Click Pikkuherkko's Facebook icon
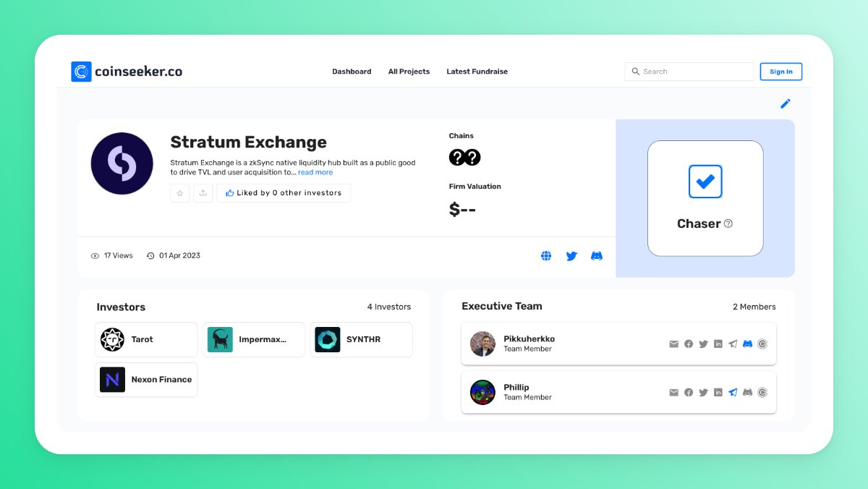Screen dimensions: 868x489 coord(689,344)
